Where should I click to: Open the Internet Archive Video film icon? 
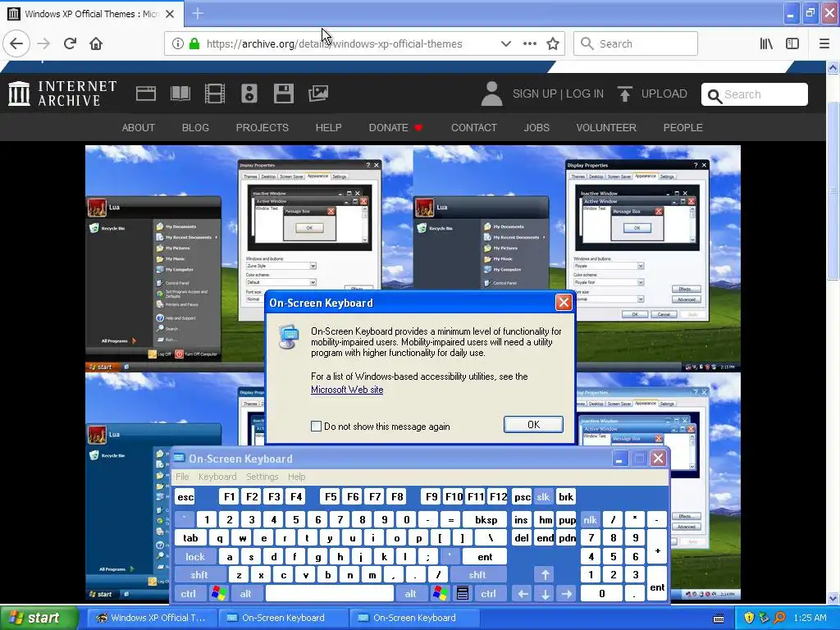click(215, 94)
